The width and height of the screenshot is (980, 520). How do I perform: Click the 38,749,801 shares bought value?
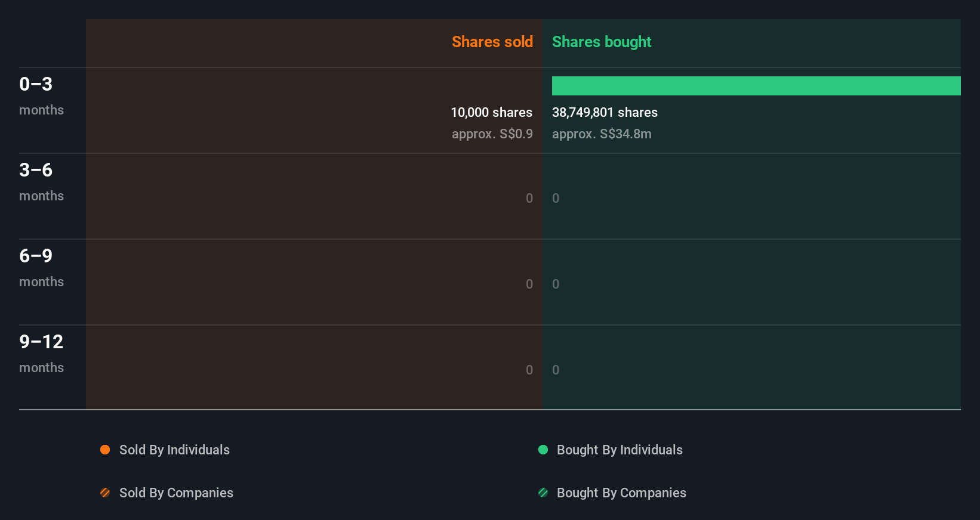(x=605, y=112)
